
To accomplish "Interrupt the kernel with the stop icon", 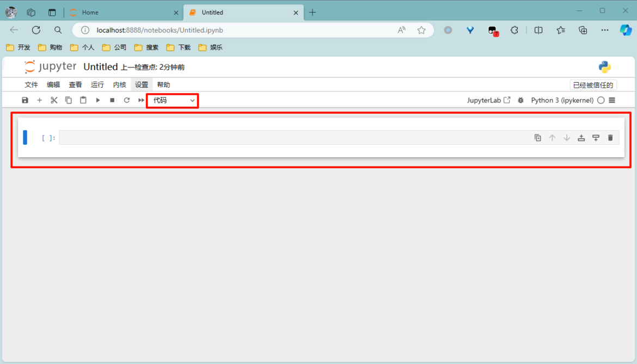I will coord(112,100).
